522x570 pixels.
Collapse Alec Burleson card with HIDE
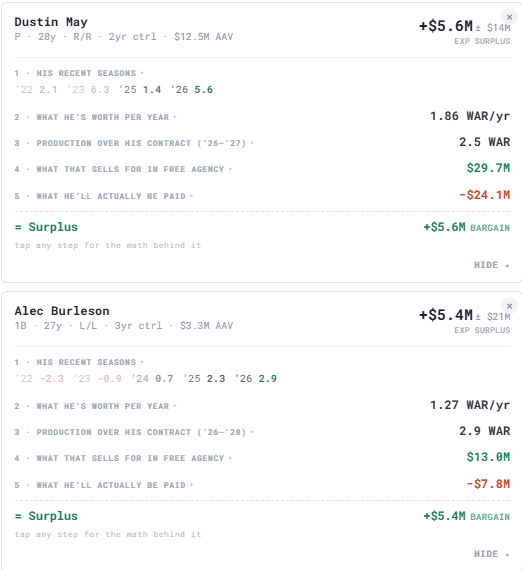coord(491,554)
